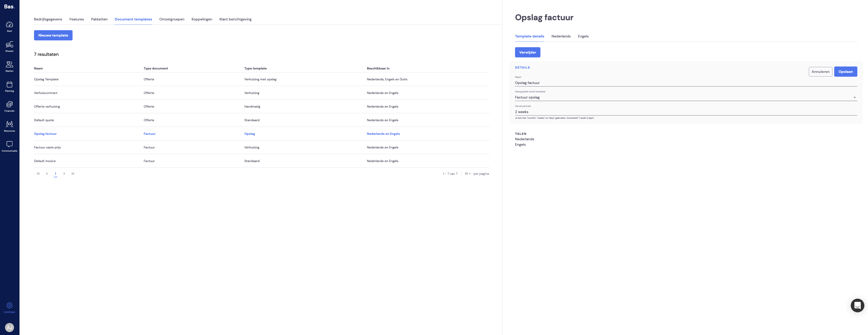868x335 pixels.
Task: Open the support chat bubble
Action: [x=857, y=305]
